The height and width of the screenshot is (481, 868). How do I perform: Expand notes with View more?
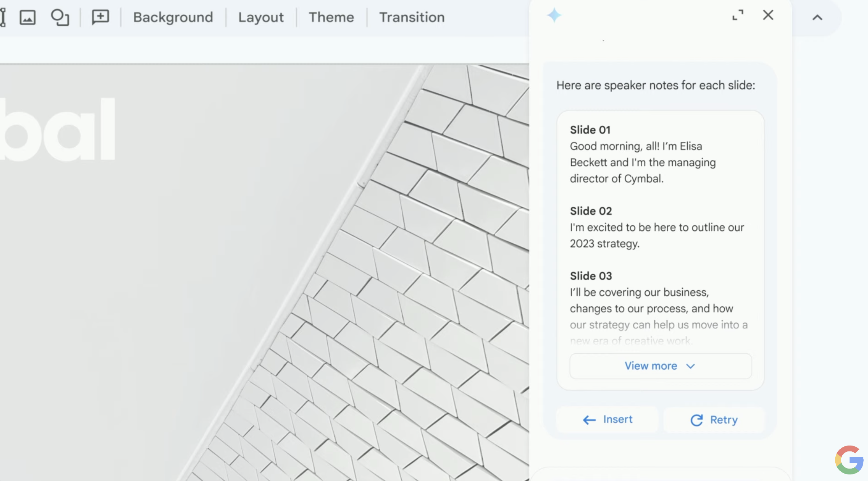coord(660,366)
